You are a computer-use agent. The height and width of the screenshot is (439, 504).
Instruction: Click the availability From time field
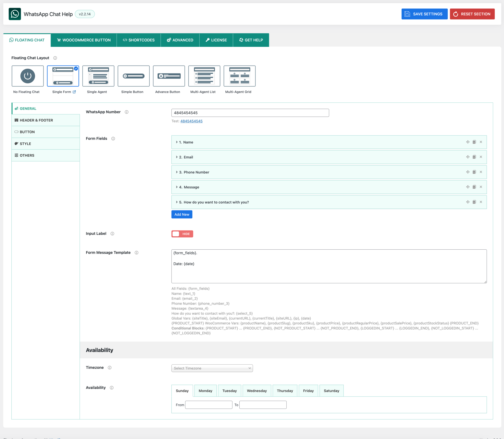pyautogui.click(x=209, y=405)
